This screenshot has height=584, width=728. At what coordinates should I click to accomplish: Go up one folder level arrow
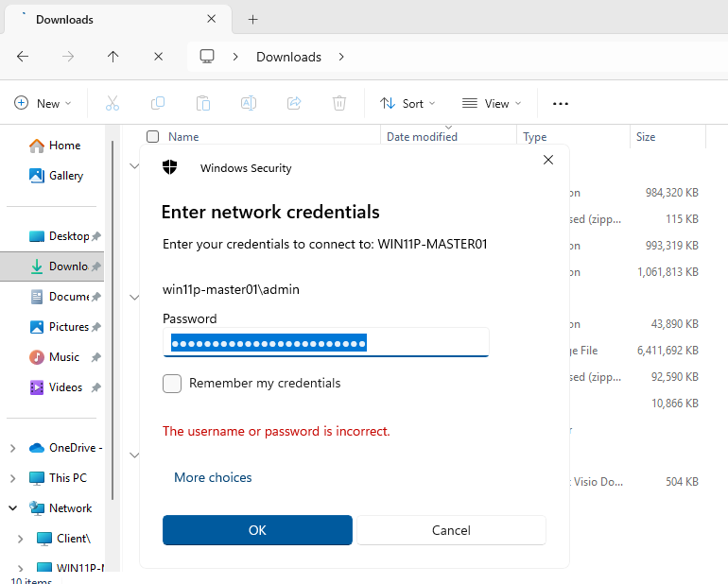click(113, 57)
